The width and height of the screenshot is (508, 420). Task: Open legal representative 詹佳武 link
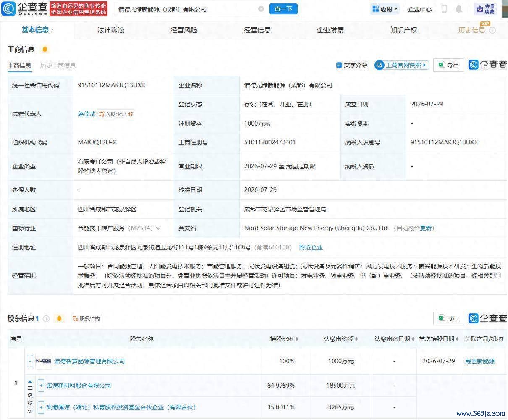coord(86,114)
